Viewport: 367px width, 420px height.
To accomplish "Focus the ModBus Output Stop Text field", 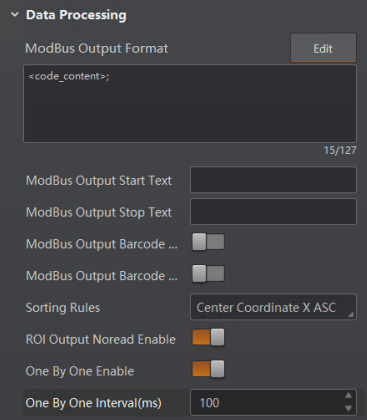I will click(273, 212).
